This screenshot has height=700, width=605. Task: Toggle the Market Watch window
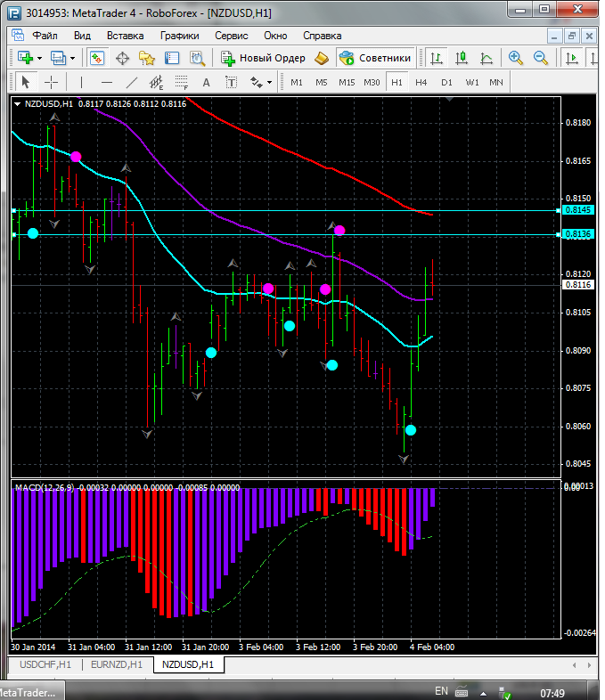click(96, 58)
